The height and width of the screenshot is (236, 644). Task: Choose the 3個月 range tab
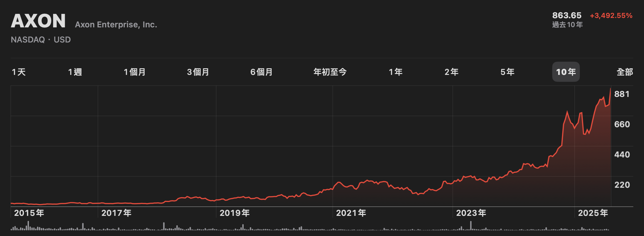point(198,72)
